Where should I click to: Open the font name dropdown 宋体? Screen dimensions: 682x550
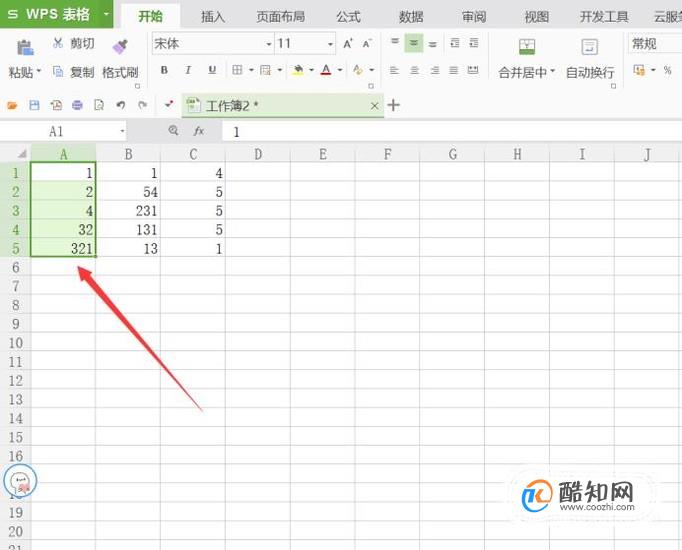[x=268, y=44]
